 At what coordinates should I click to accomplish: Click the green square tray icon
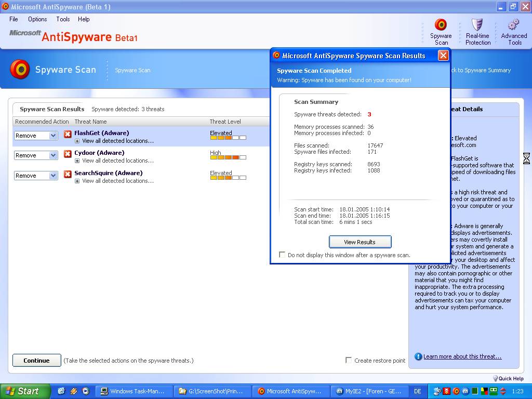(x=494, y=391)
